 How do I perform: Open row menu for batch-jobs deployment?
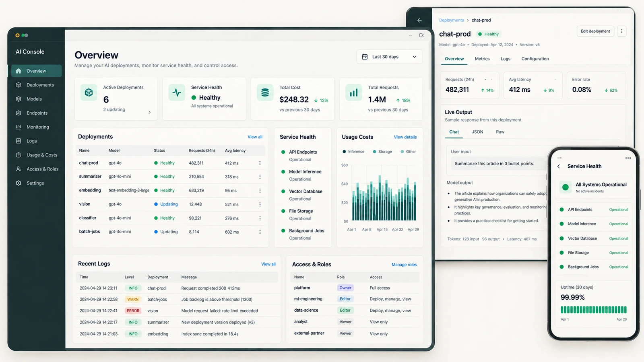click(260, 232)
